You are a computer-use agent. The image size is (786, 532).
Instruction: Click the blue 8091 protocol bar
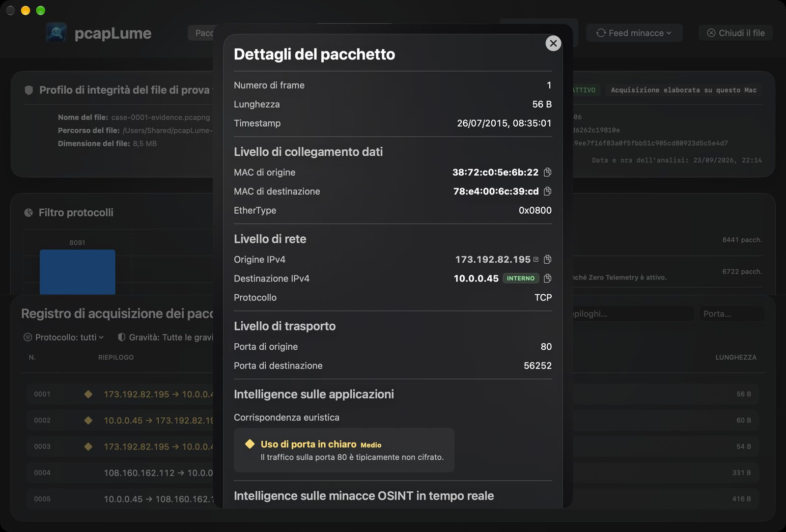(78, 272)
